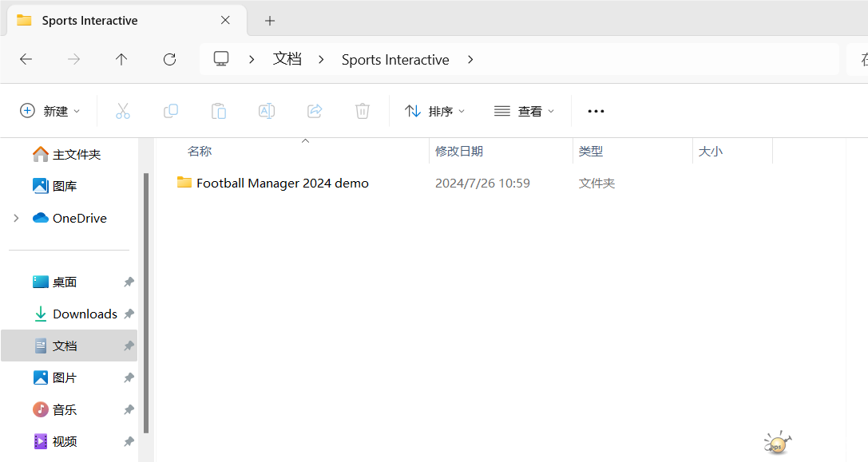
Task: Go forward with the right arrow
Action: pos(73,59)
